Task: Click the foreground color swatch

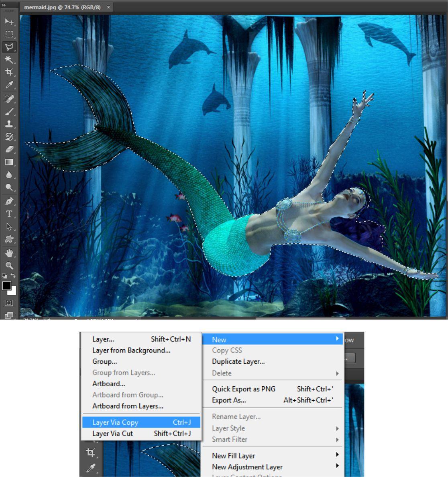Action: [6, 285]
